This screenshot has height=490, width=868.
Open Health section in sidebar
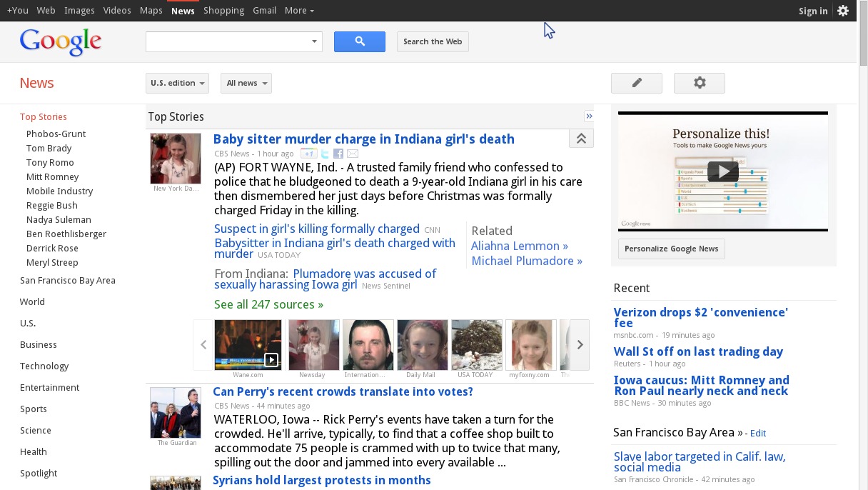tap(34, 452)
